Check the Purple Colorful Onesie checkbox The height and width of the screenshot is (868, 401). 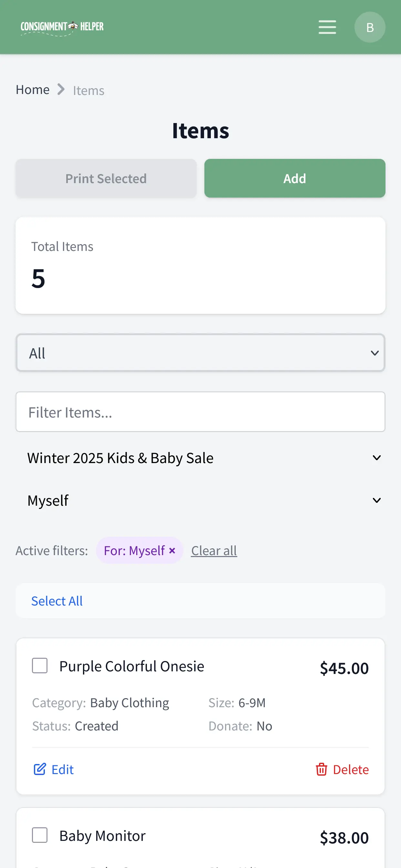39,666
